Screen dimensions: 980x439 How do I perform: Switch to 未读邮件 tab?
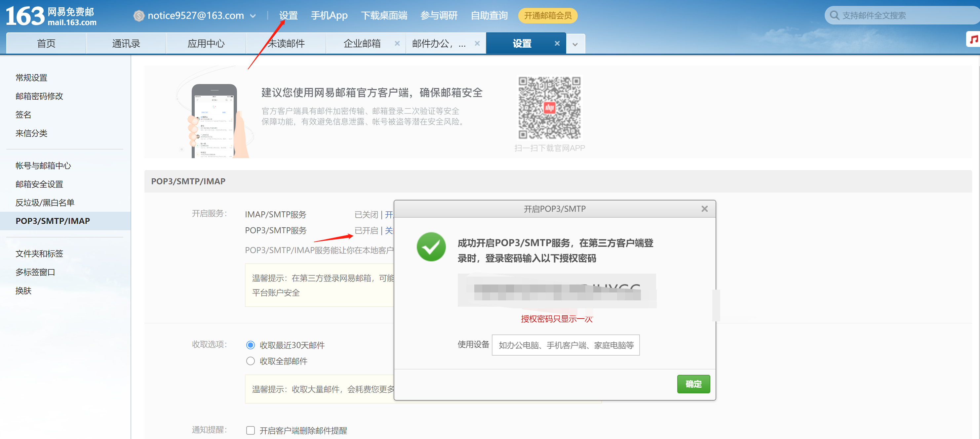click(286, 43)
